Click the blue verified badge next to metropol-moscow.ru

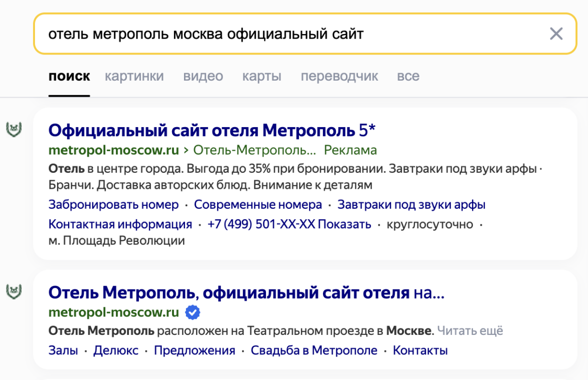pyautogui.click(x=192, y=312)
